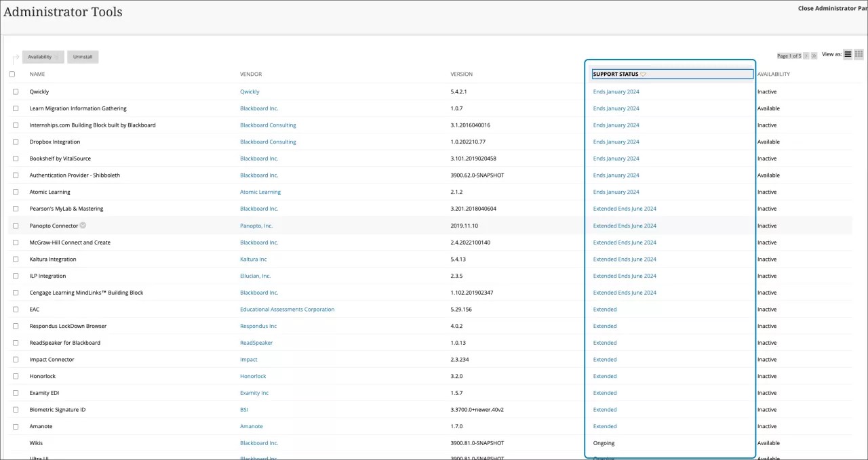Open the Kaltura Inc vendor link

click(252, 259)
